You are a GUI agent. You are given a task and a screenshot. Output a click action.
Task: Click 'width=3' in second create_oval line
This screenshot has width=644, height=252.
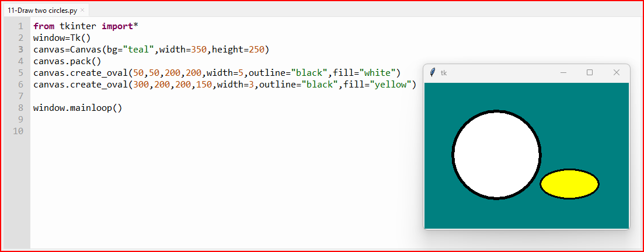235,85
